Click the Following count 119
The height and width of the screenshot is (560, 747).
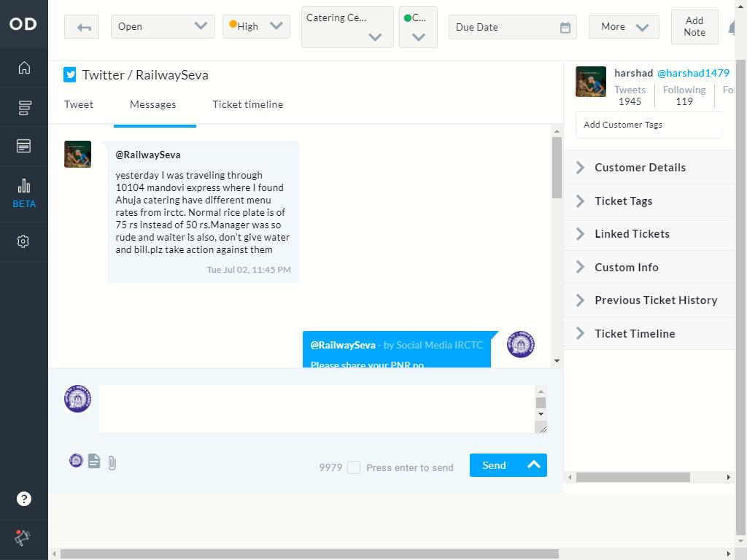click(x=684, y=101)
